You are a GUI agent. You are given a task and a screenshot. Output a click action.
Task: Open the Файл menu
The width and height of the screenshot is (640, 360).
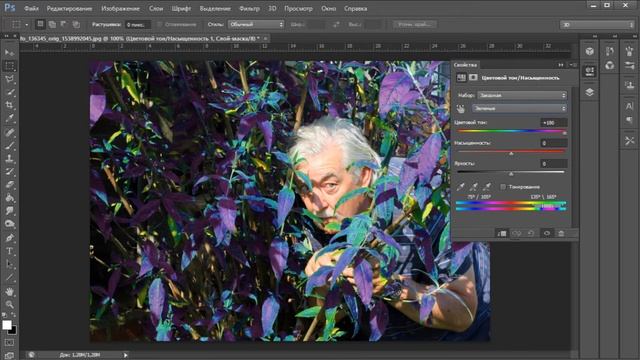tap(31, 8)
